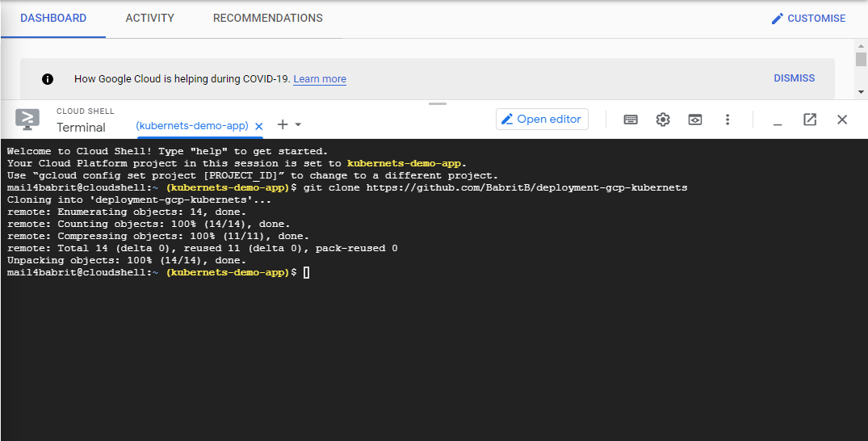Click the "Terminal" label in the header
Viewport: 868px width, 441px height.
tap(81, 128)
